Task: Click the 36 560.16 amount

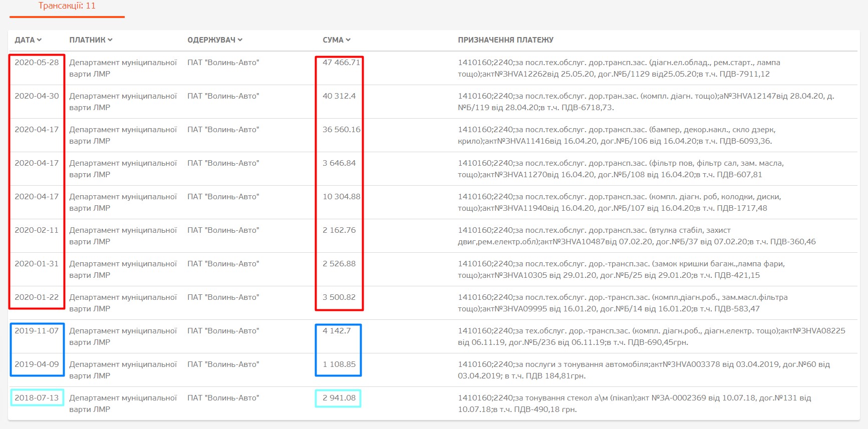Action: coord(341,130)
